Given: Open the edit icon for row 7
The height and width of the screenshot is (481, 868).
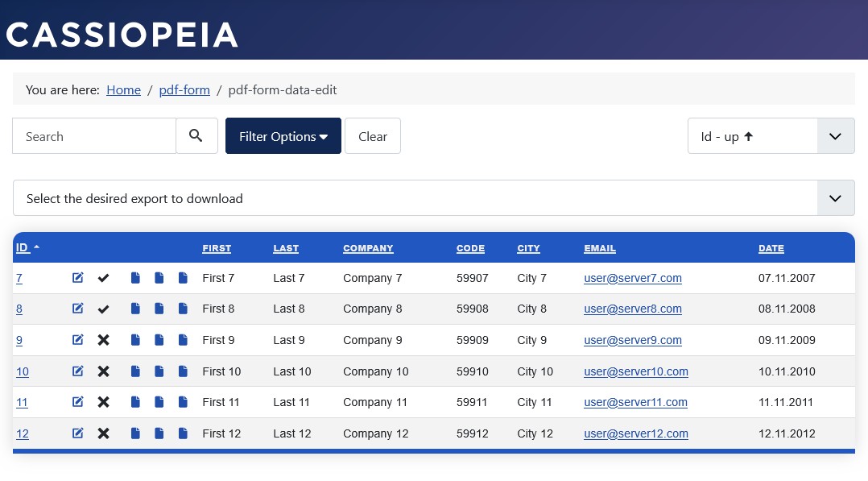Looking at the screenshot, I should click(77, 277).
